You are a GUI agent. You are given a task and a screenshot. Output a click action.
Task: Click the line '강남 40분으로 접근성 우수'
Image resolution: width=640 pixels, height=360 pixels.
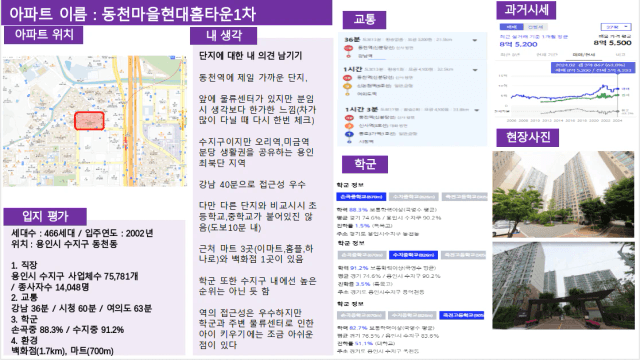[252, 184]
